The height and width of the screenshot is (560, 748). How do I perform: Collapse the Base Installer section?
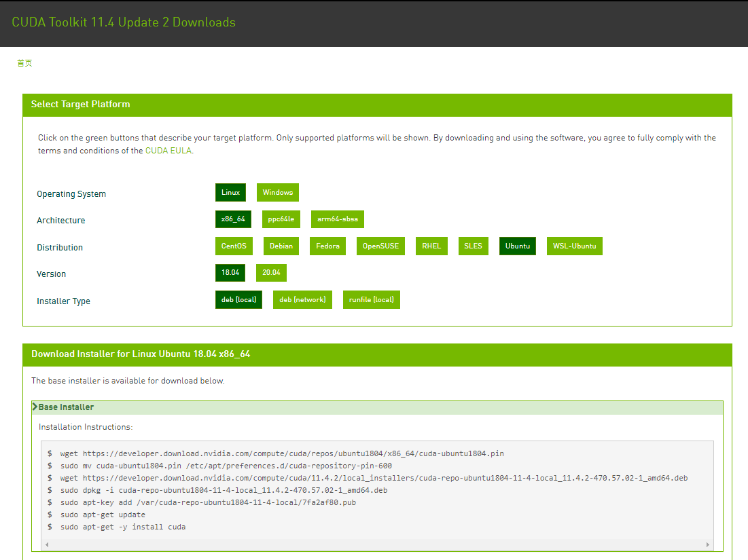tap(377, 407)
